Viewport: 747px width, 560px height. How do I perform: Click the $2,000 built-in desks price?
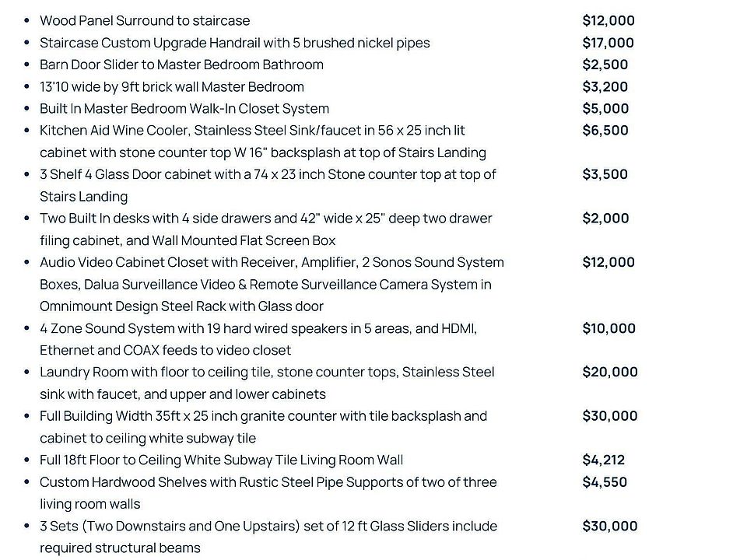(x=605, y=219)
